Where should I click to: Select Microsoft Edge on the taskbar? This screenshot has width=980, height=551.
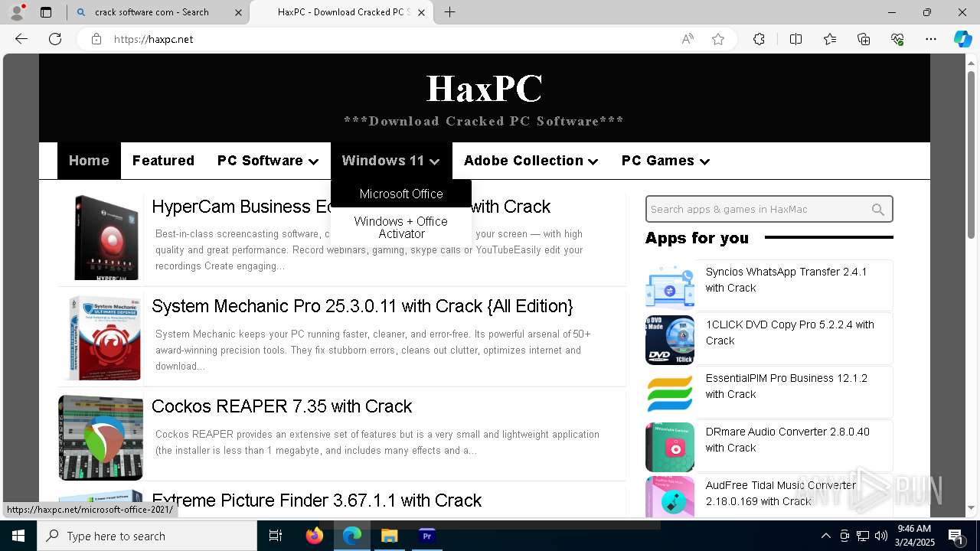pos(352,536)
